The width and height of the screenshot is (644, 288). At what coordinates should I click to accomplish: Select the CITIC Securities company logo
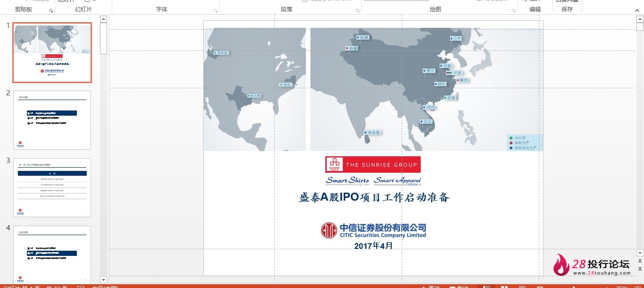[373, 230]
